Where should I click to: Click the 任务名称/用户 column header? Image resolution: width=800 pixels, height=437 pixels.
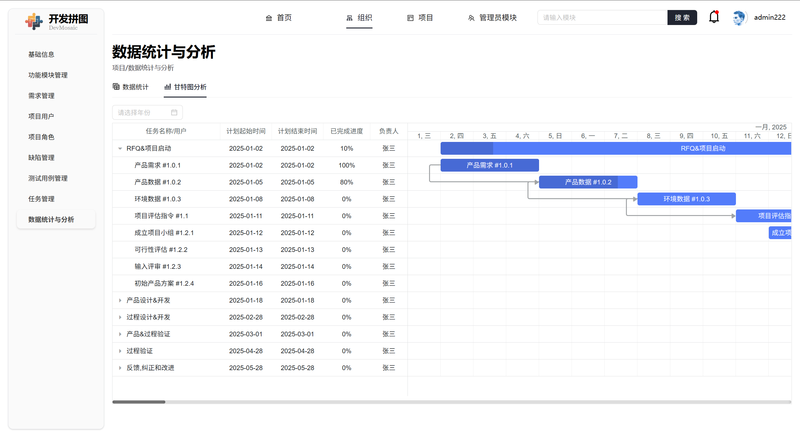tap(166, 131)
